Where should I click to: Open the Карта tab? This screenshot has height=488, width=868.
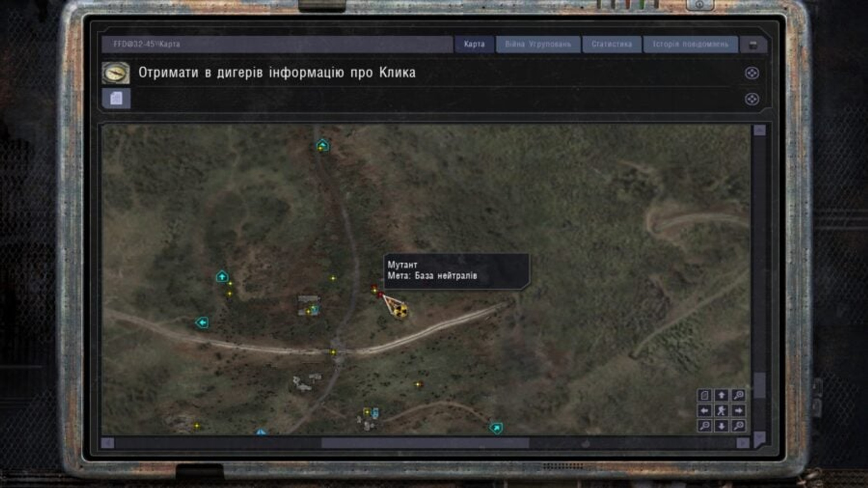(474, 44)
